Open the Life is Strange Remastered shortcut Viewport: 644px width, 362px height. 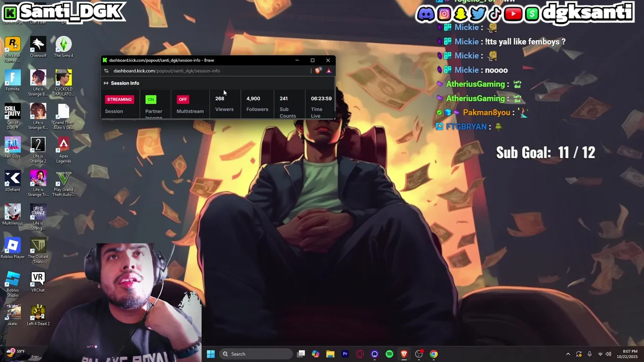(38, 117)
